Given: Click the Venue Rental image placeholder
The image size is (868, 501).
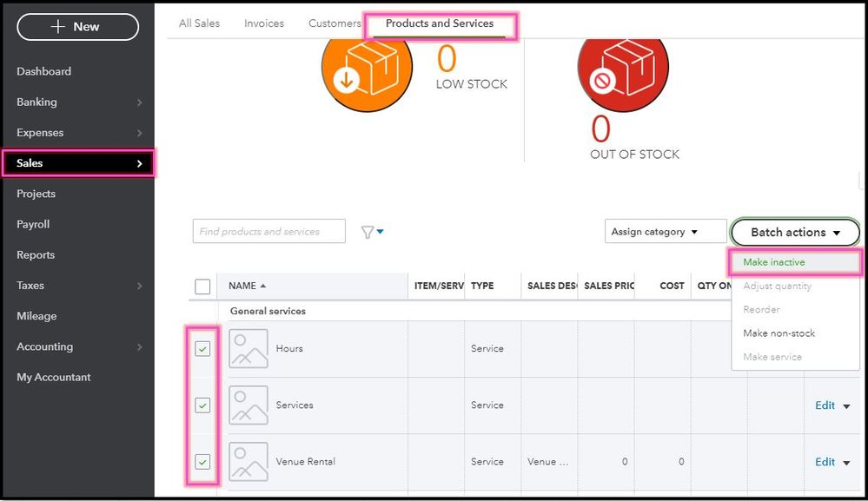Looking at the screenshot, I should pyautogui.click(x=248, y=461).
